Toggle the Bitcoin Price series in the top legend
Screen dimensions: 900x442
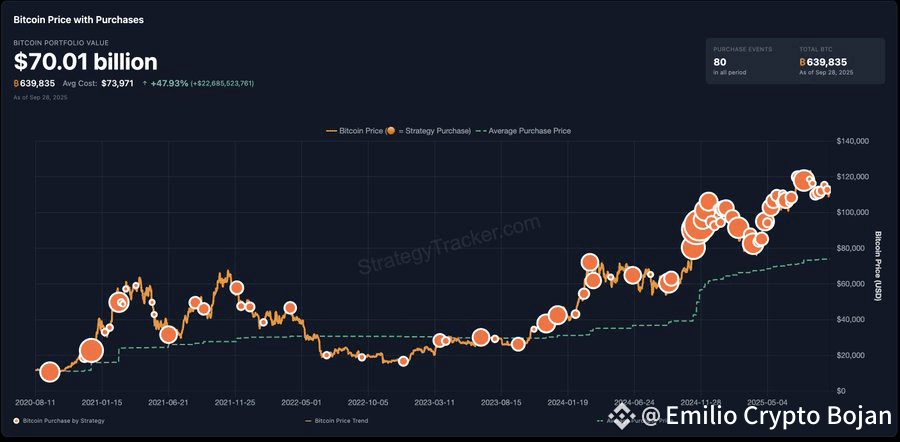point(398,131)
